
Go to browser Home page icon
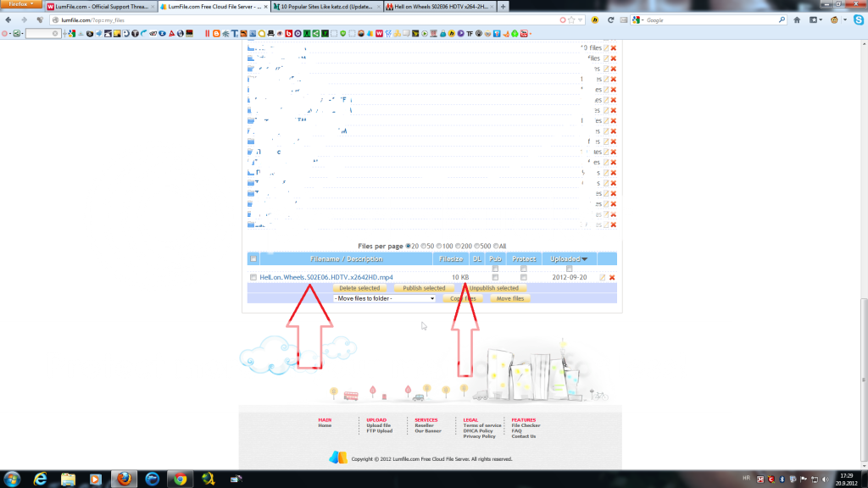[x=797, y=19]
